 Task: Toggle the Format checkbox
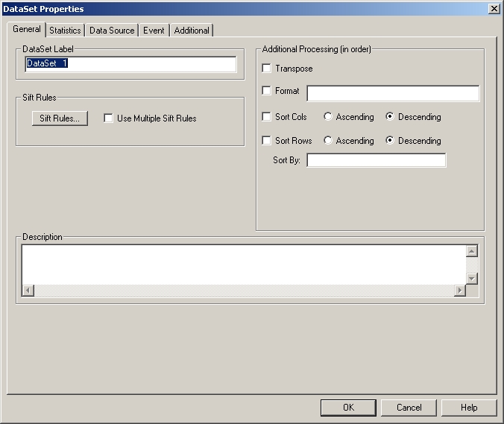pyautogui.click(x=267, y=92)
